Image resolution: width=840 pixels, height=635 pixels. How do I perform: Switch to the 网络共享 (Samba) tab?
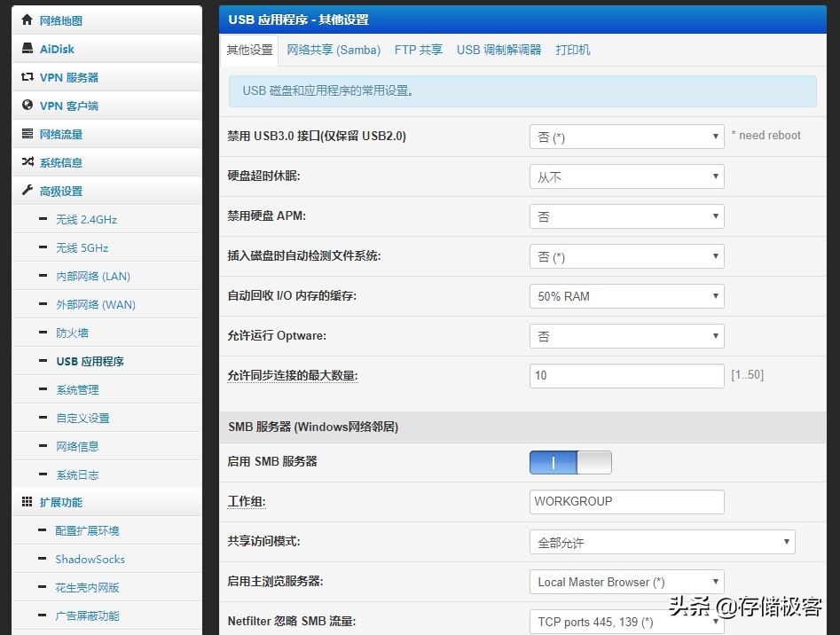(x=334, y=50)
